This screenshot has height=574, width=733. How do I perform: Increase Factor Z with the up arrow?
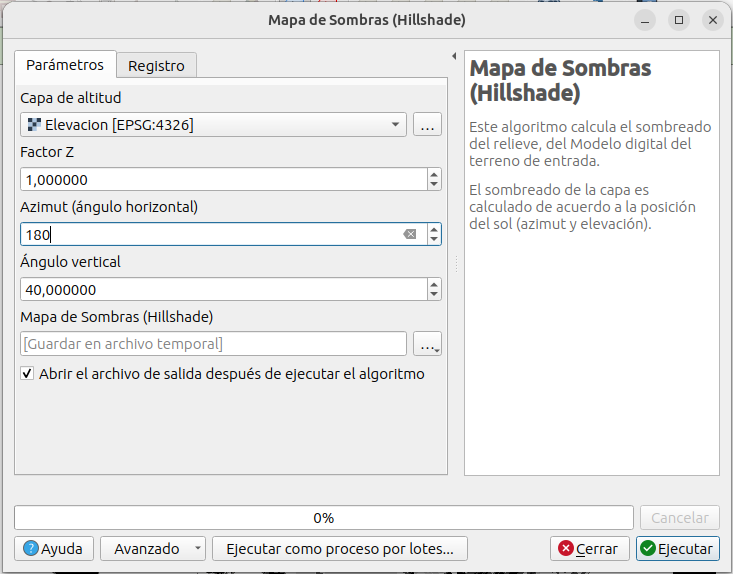433,174
